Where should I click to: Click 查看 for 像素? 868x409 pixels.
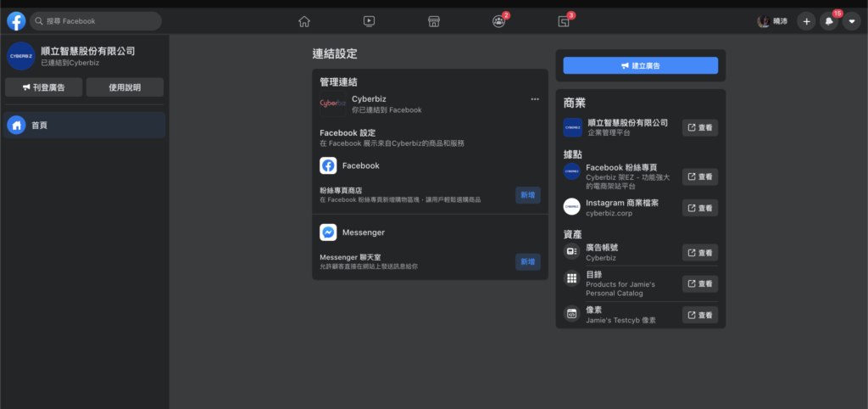coord(699,315)
